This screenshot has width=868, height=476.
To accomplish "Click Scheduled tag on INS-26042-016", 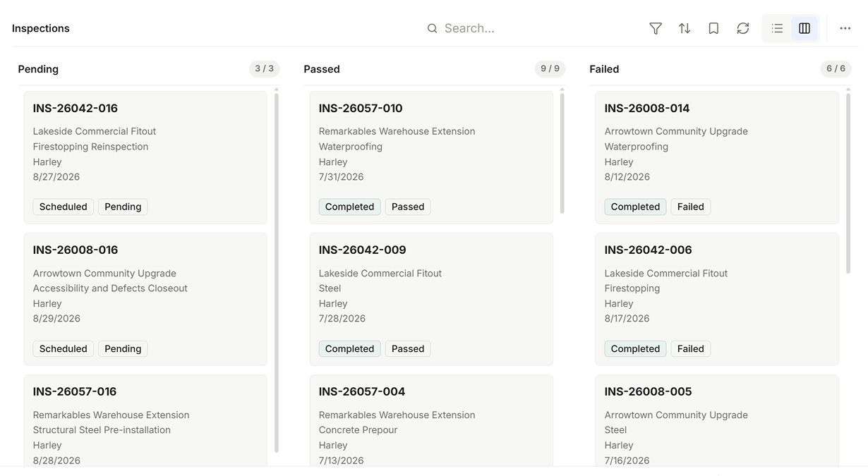I will [x=64, y=207].
